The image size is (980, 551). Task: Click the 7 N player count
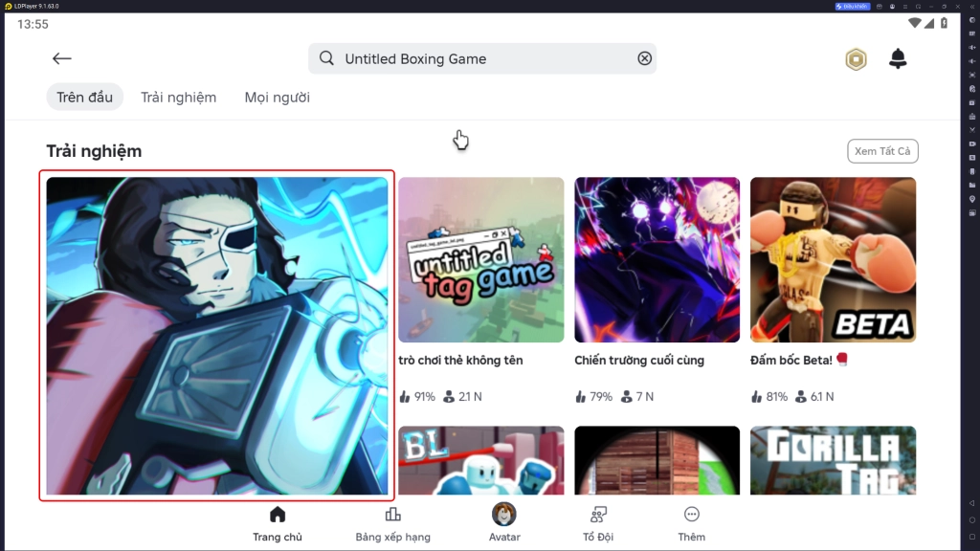coord(637,397)
